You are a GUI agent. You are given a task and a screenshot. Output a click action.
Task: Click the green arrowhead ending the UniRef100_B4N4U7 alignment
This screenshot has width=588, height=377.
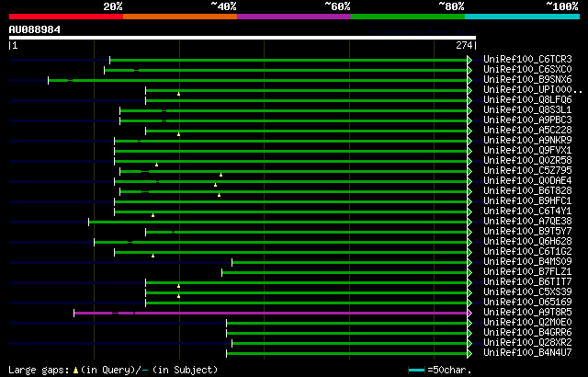click(469, 353)
